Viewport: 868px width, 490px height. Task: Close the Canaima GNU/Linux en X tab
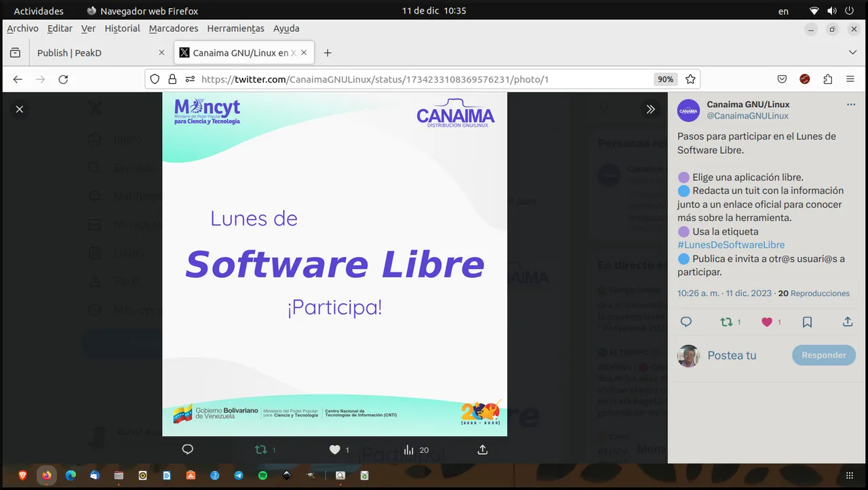(x=304, y=53)
